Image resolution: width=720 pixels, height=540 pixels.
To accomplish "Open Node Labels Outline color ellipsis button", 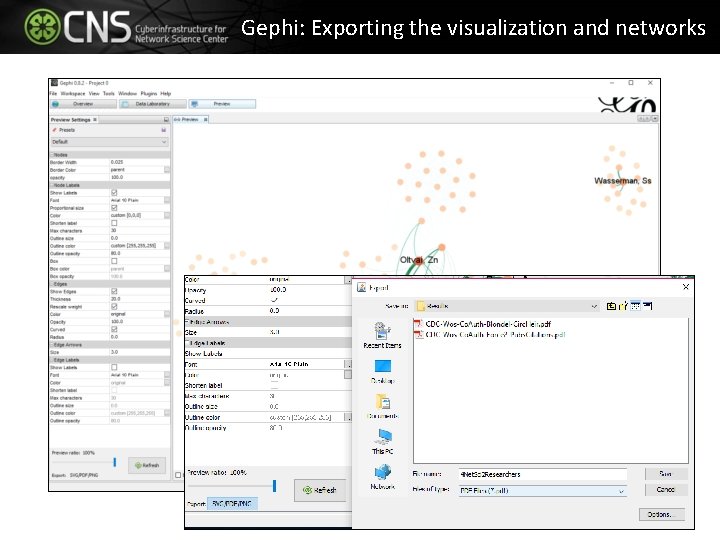I will [x=167, y=246].
